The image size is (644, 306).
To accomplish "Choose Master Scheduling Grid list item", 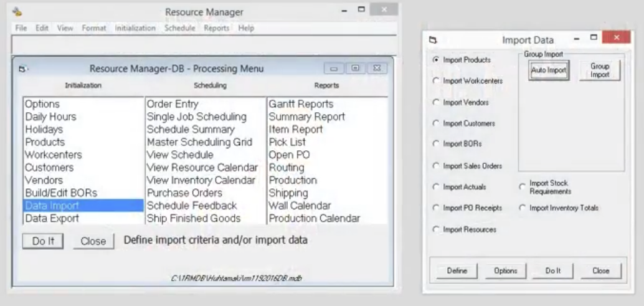I will point(199,142).
